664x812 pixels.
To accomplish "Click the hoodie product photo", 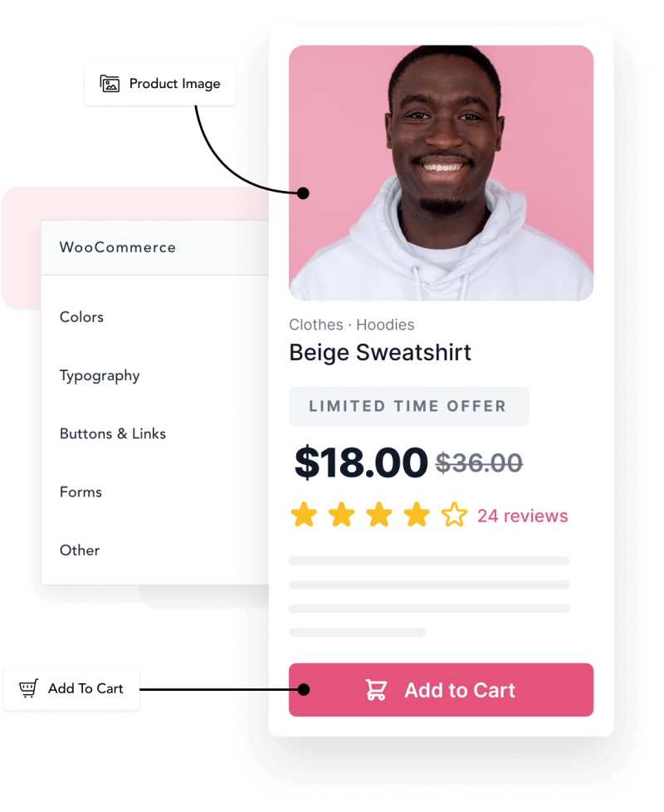I will (441, 173).
